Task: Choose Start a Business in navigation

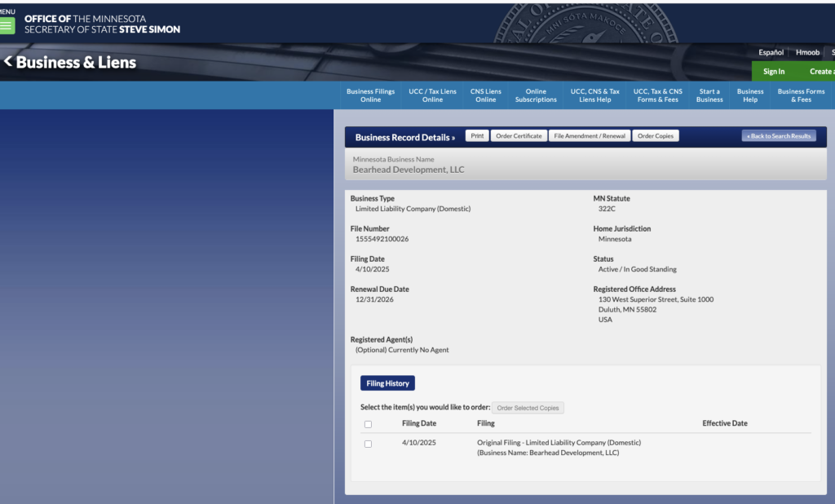Action: 709,95
